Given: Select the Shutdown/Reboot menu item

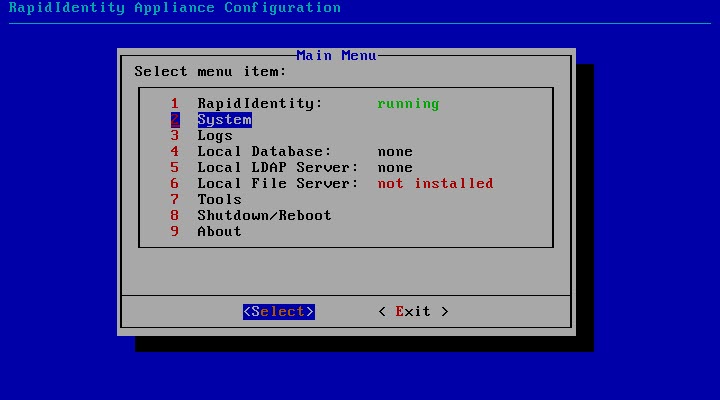Looking at the screenshot, I should pos(264,215).
